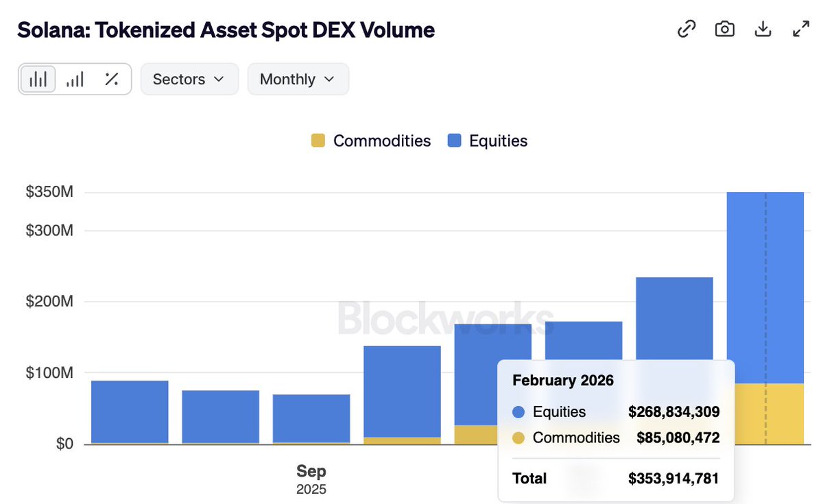Viewport: 823px width, 504px height.
Task: Take chart screenshot with camera icon
Action: coord(725,29)
